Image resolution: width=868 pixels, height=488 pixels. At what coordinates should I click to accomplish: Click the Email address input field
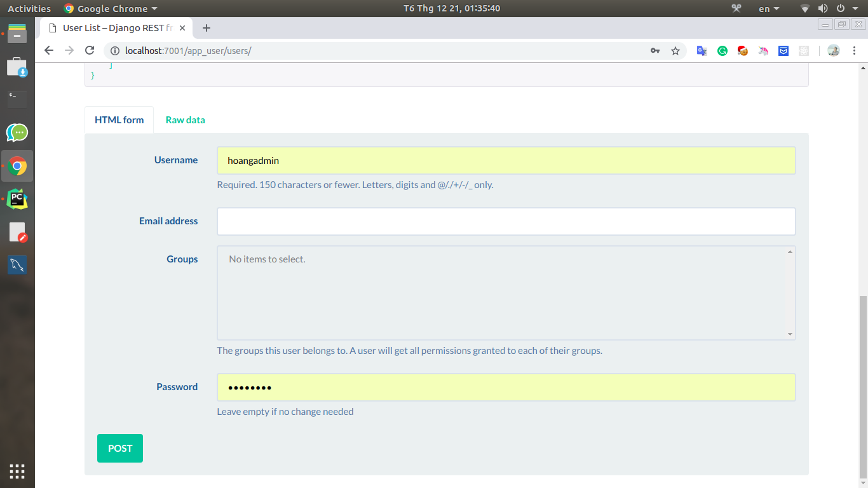pyautogui.click(x=506, y=221)
